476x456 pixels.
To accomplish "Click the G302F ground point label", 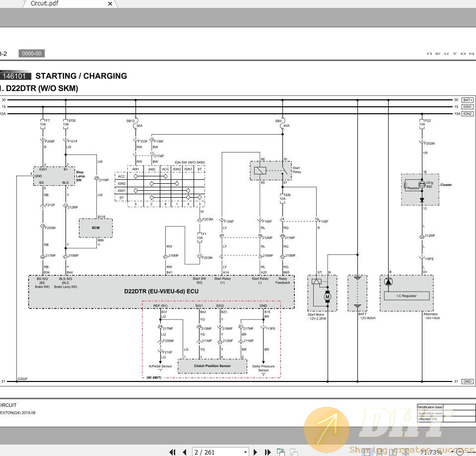I will (22, 379).
